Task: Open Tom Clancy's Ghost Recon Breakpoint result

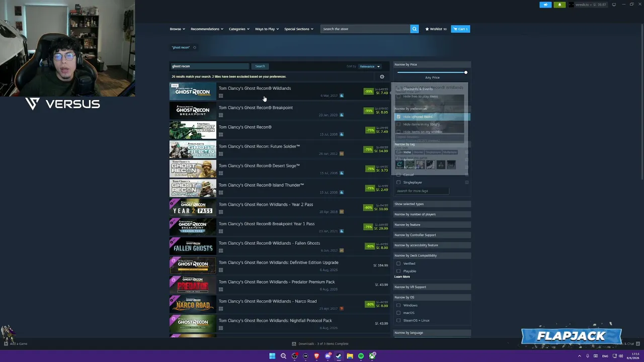Action: [x=279, y=111]
